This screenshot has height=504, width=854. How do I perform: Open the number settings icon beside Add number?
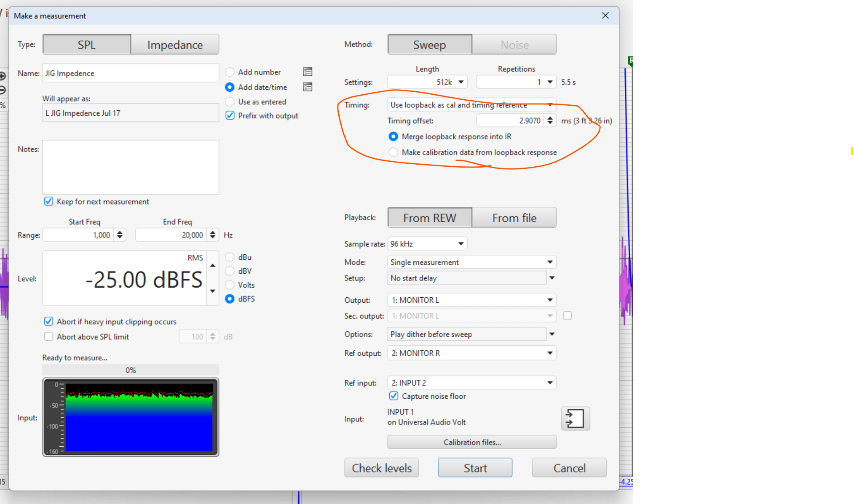pos(308,72)
